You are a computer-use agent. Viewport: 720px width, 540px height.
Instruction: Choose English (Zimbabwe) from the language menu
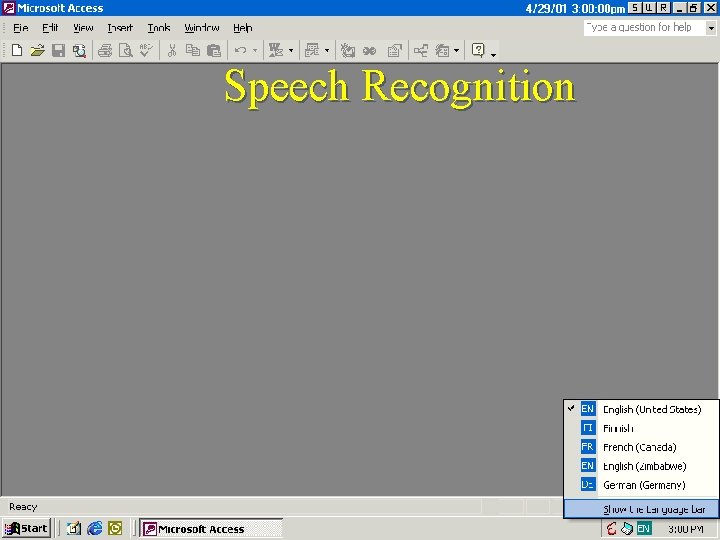coord(641,466)
